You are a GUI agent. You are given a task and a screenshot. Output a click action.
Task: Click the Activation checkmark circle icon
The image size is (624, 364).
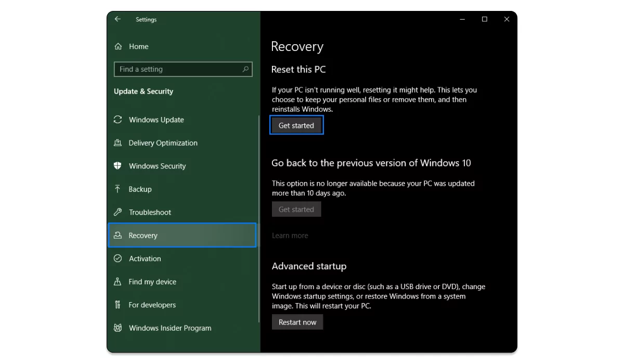pyautogui.click(x=118, y=258)
